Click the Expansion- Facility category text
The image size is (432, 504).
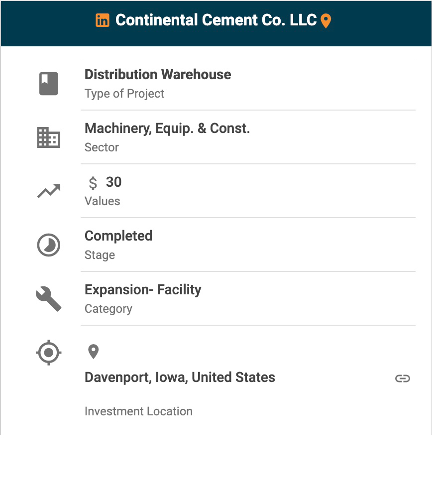tap(143, 290)
